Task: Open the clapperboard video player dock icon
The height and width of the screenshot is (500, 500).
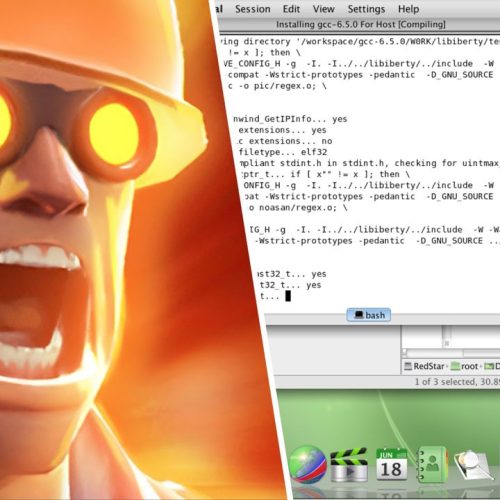Action: click(349, 465)
